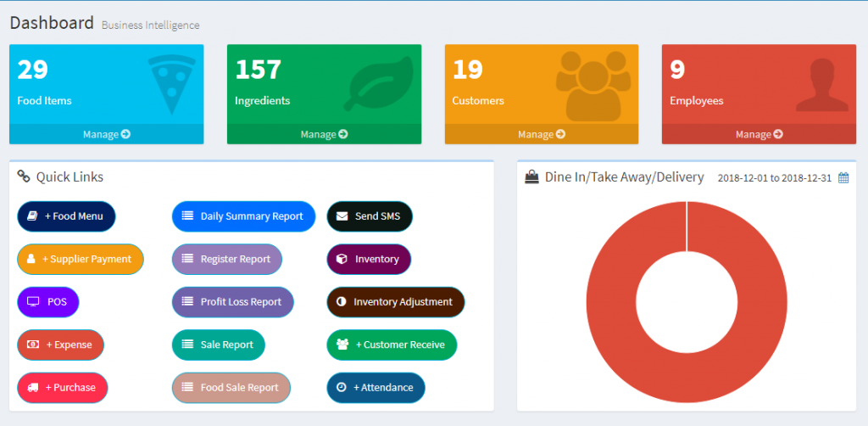Open Manage link under Ingredients
The image size is (868, 426).
pyautogui.click(x=324, y=134)
